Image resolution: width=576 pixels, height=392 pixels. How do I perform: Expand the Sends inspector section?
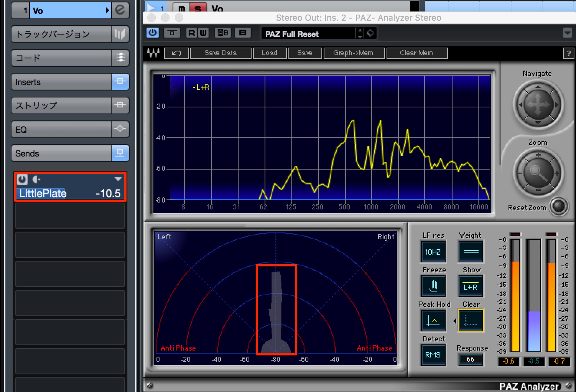62,153
